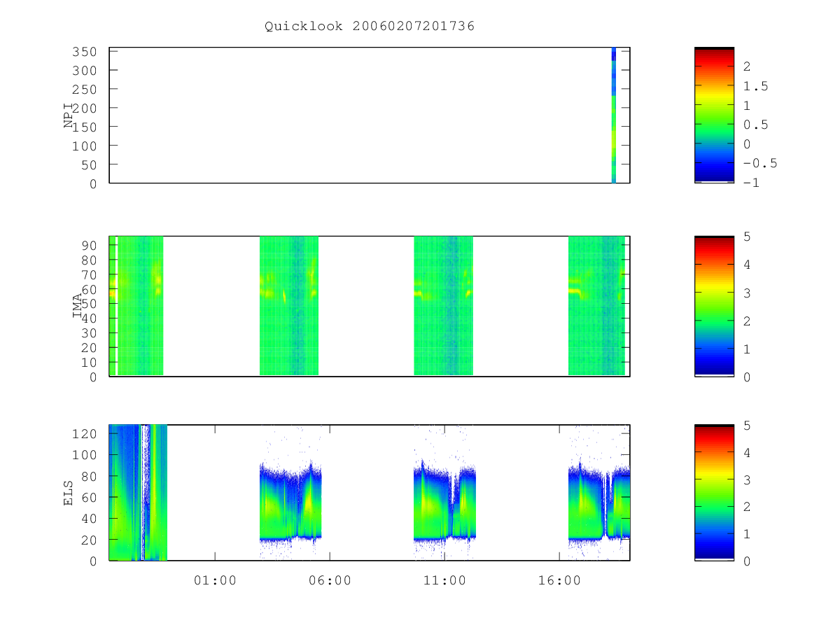Click the ELS data block near 11:00
This screenshot has height=630, width=840.
click(444, 502)
